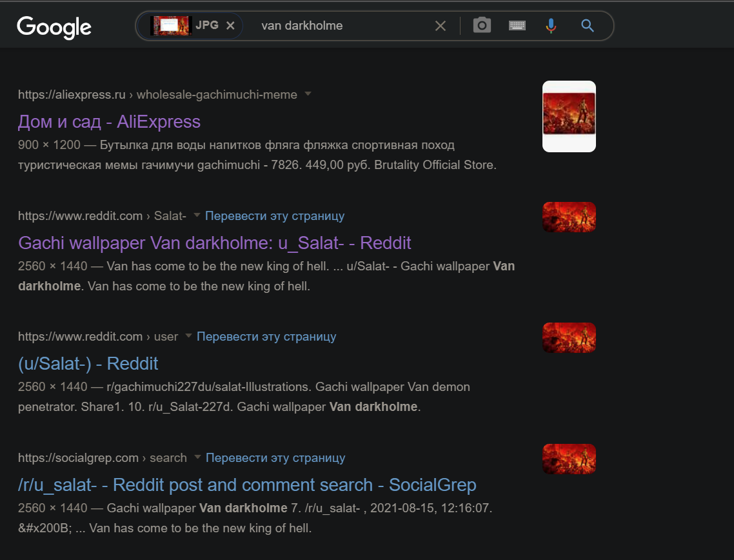Open search by image camera icon
Viewport: 734px width, 560px height.
482,25
